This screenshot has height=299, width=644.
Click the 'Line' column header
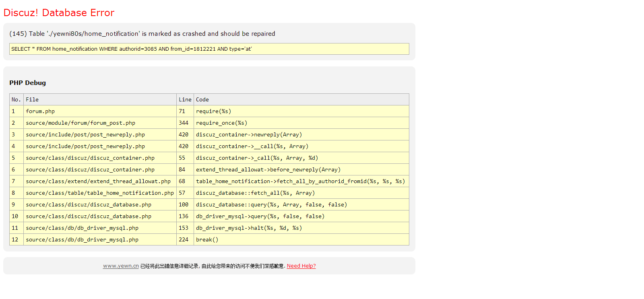[185, 99]
